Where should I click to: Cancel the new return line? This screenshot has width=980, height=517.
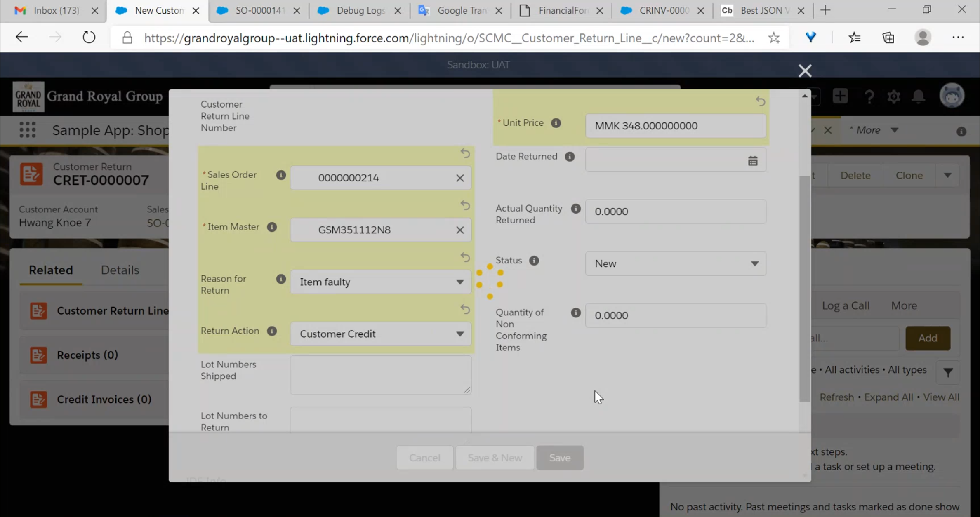click(x=424, y=458)
